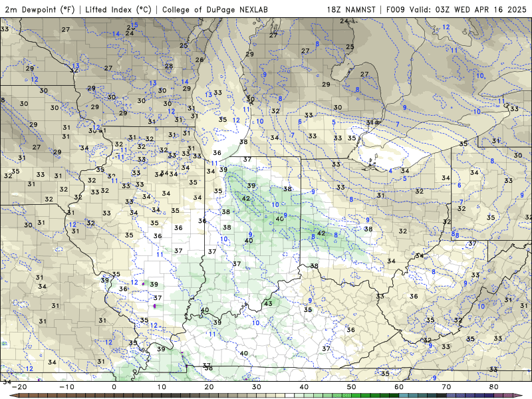
Task: Click the black dewpoint value 26 near the lake shore
Action: (199, 60)
